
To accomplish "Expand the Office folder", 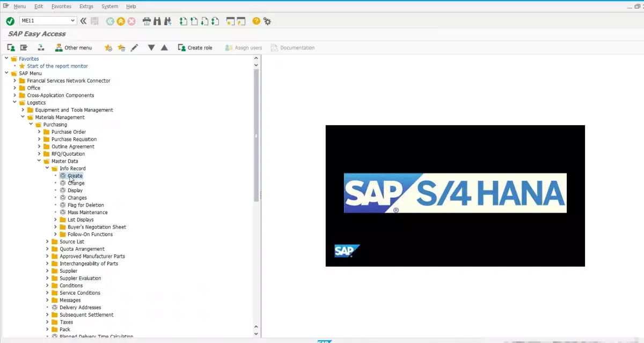I will 15,88.
